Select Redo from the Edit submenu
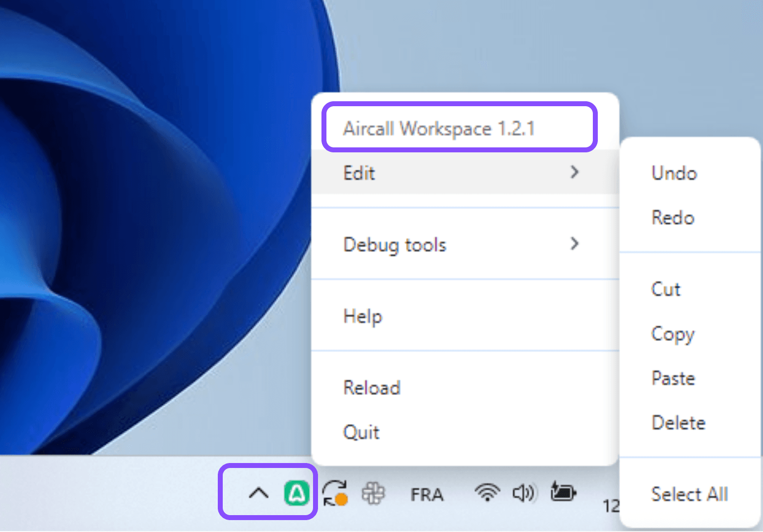Image resolution: width=763 pixels, height=532 pixels. [x=672, y=217]
